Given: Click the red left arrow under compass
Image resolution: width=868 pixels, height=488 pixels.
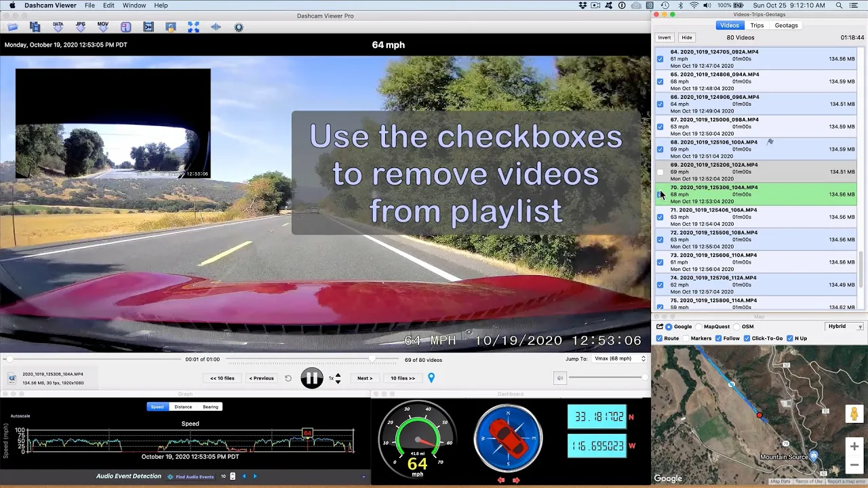Looking at the screenshot, I should click(501, 480).
